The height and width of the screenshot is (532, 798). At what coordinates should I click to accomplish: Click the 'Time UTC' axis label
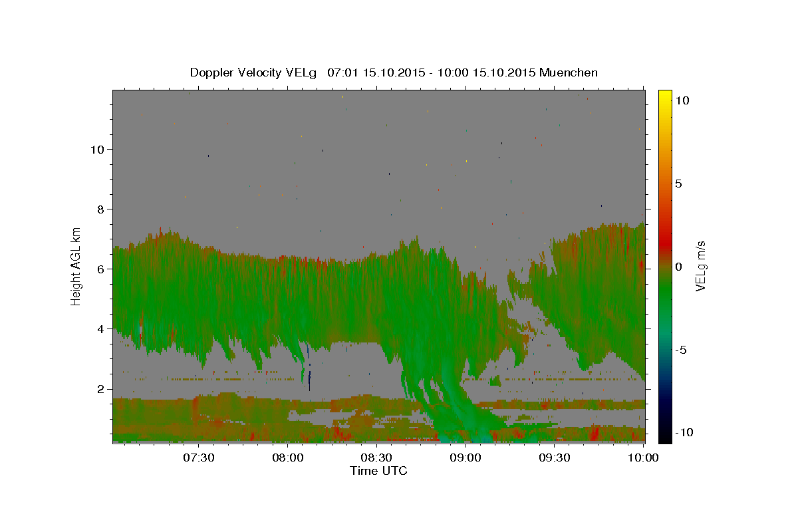tap(378, 471)
